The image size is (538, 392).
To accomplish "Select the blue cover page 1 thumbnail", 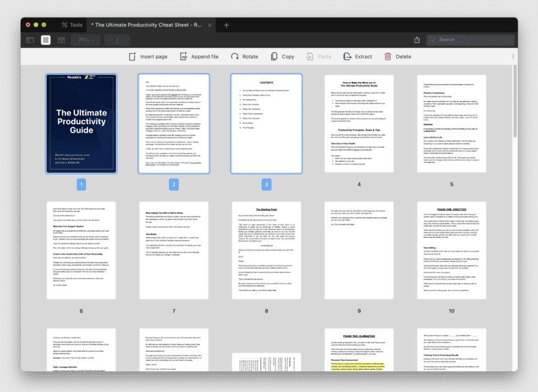I will (82, 124).
